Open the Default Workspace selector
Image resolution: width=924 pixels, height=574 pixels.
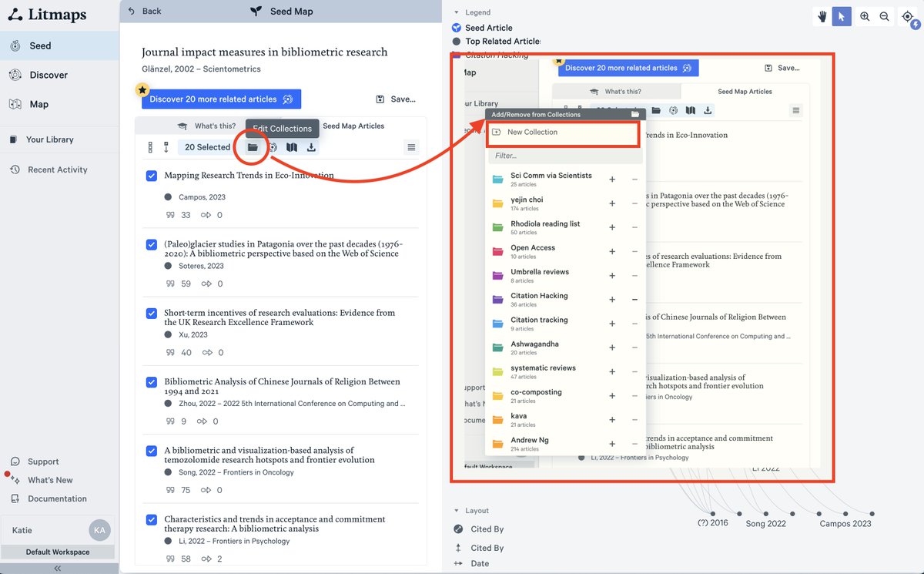click(x=58, y=552)
